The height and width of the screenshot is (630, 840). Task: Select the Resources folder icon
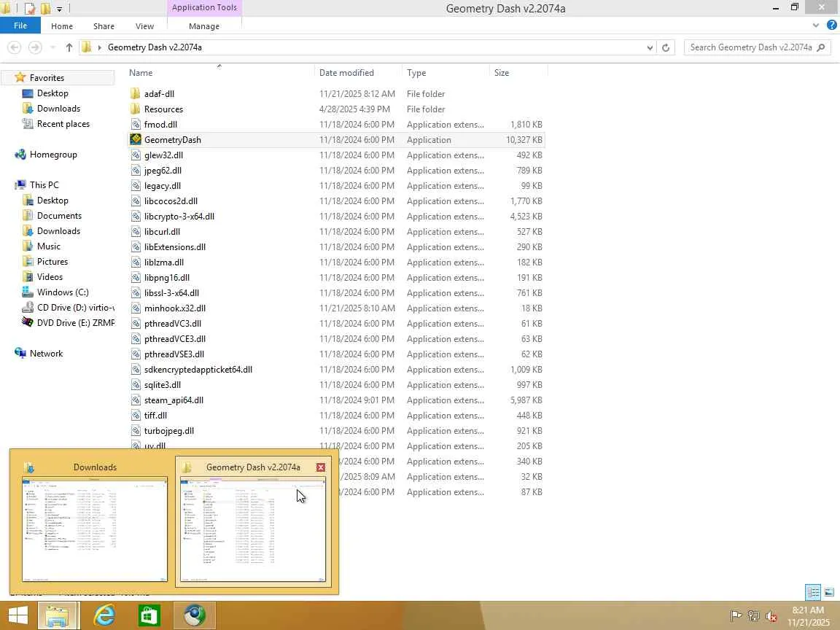136,109
